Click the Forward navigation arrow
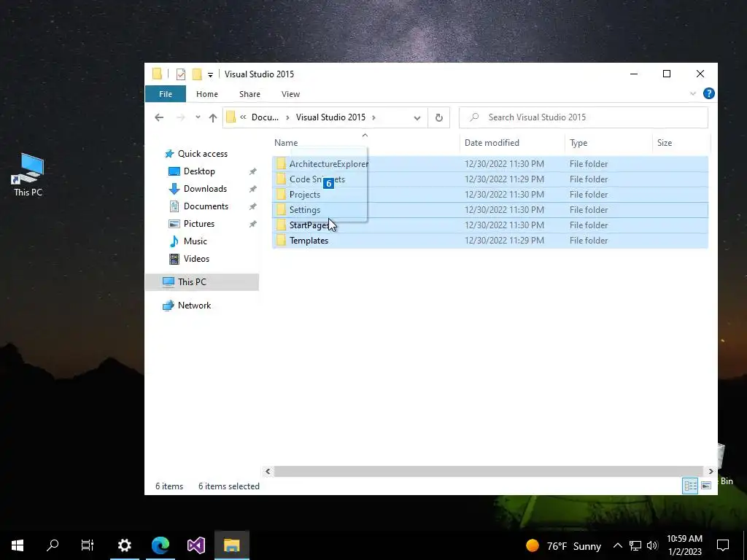This screenshot has width=747, height=560. click(181, 117)
